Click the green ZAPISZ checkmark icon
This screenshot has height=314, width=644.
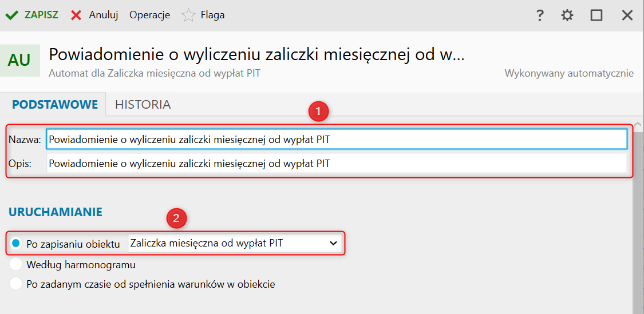click(12, 15)
